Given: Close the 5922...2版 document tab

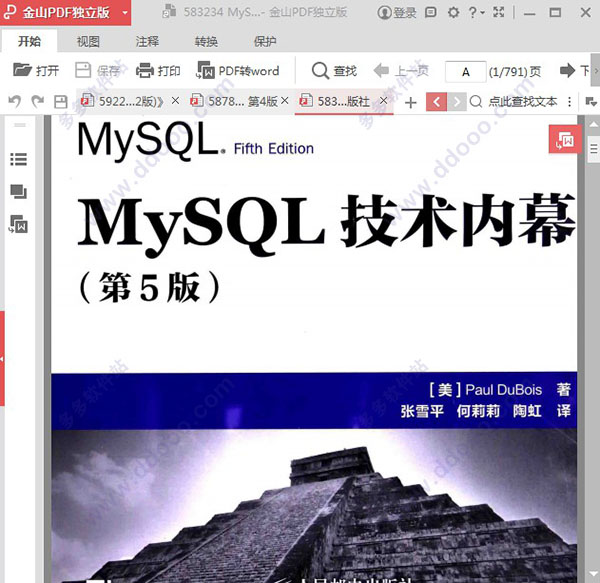Looking at the screenshot, I should (175, 101).
